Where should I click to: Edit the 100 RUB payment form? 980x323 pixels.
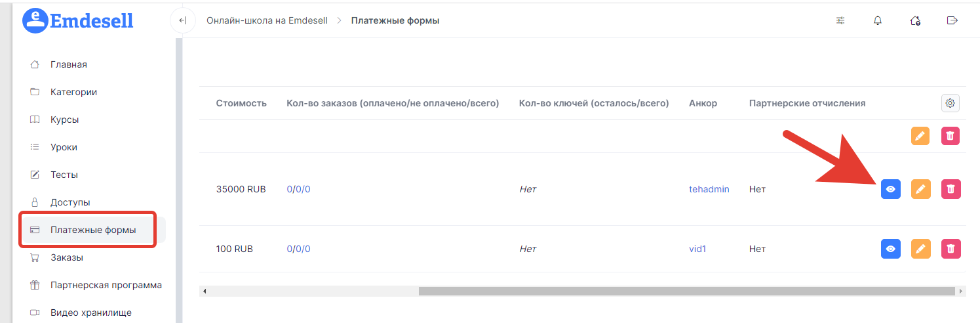point(920,249)
